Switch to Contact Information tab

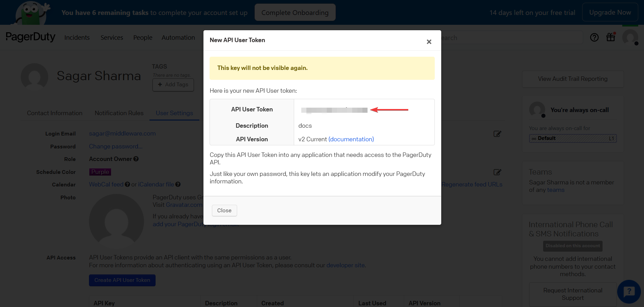click(x=54, y=113)
